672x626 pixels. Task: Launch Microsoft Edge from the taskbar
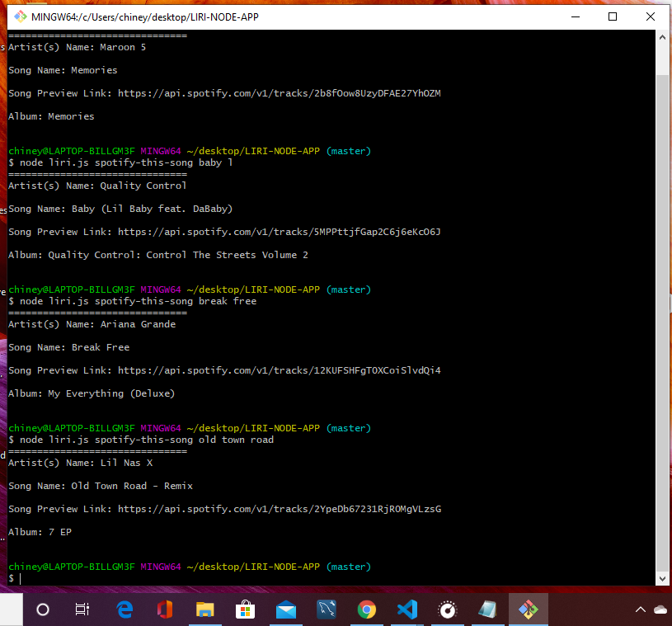(x=125, y=610)
